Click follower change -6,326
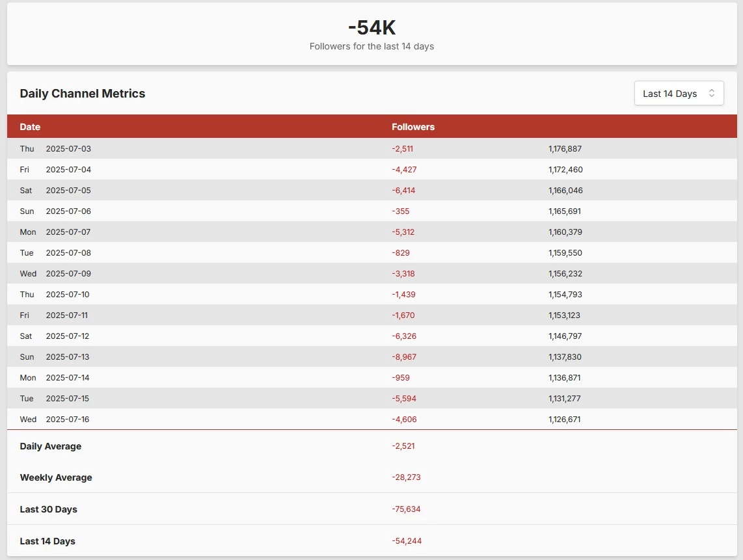The image size is (743, 560). point(404,336)
